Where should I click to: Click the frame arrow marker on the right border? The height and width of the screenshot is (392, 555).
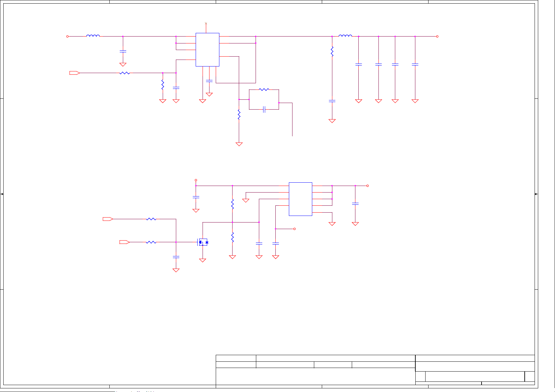(536, 194)
